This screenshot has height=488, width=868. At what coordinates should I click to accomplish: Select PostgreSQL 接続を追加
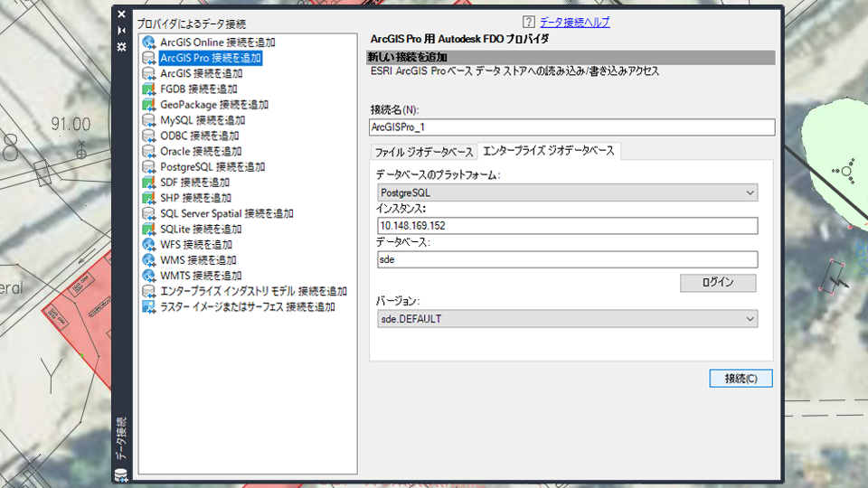click(212, 166)
